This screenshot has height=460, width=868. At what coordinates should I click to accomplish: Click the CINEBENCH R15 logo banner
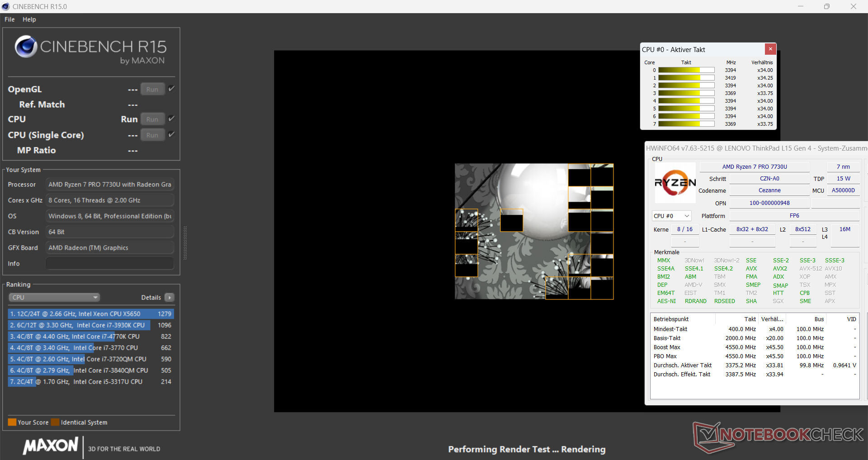91,51
